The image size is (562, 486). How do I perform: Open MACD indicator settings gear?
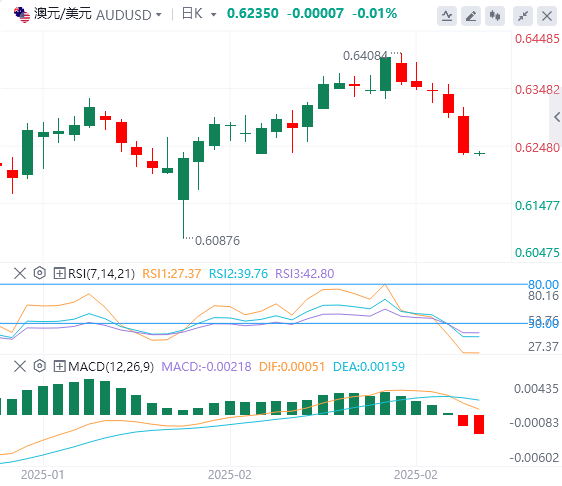coord(40,366)
